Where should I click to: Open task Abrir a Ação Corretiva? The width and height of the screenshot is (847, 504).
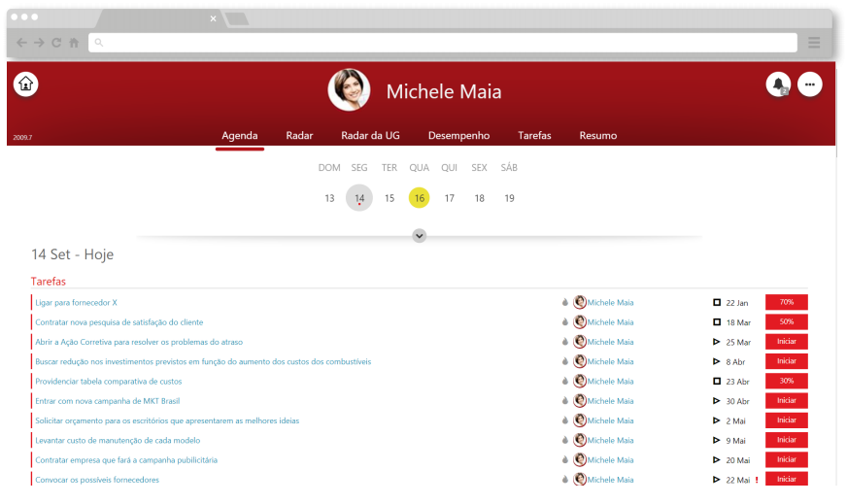click(139, 342)
